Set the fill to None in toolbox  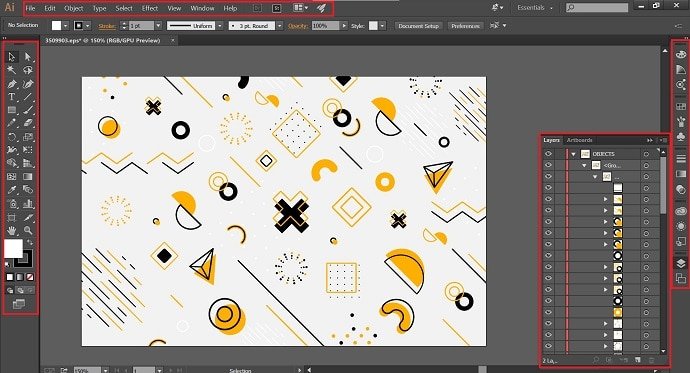(x=29, y=277)
